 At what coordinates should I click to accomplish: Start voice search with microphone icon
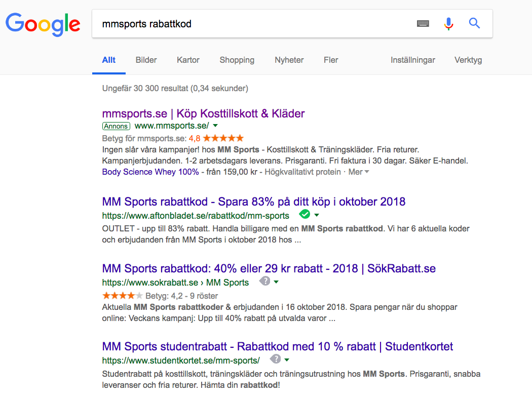(x=448, y=23)
